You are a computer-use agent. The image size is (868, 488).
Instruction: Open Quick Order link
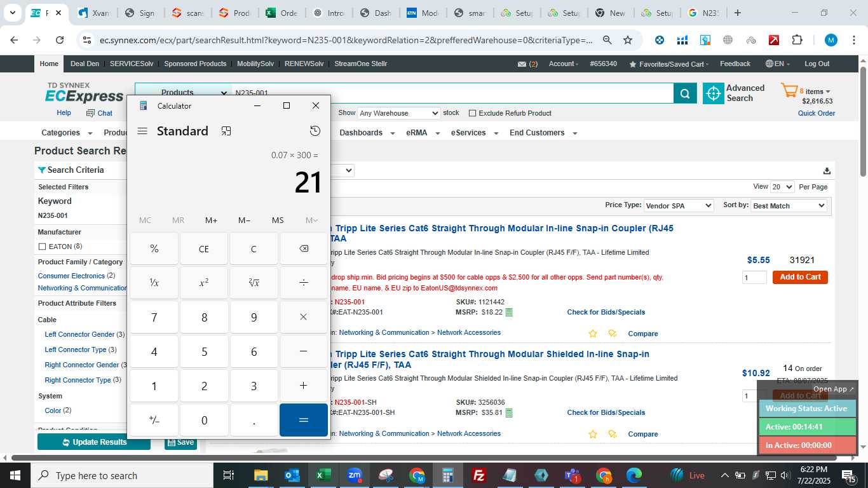[817, 114]
